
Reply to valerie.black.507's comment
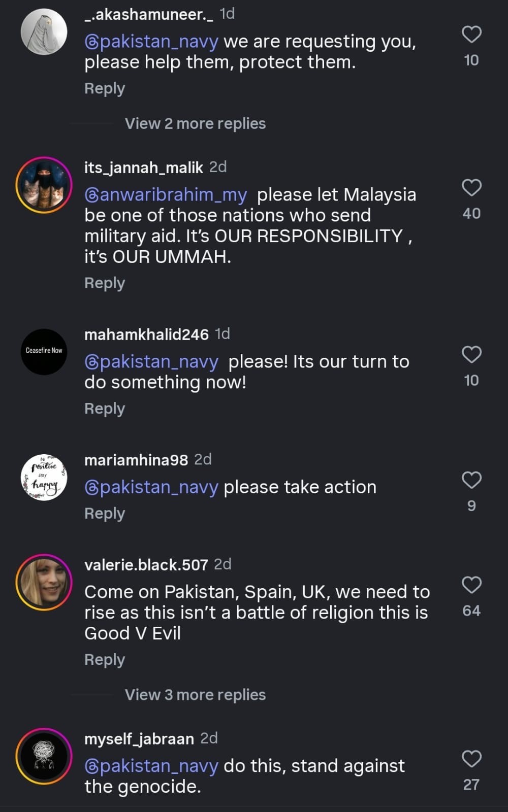(x=105, y=660)
